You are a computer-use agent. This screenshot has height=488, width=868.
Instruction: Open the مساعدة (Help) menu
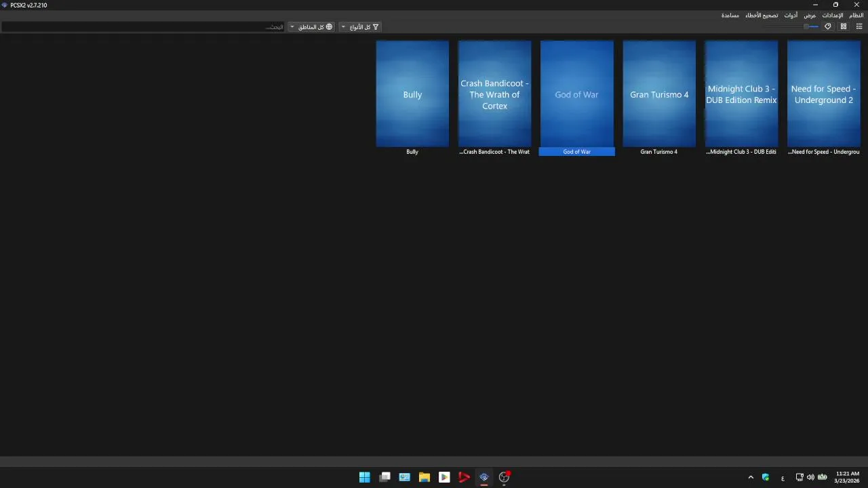(730, 15)
